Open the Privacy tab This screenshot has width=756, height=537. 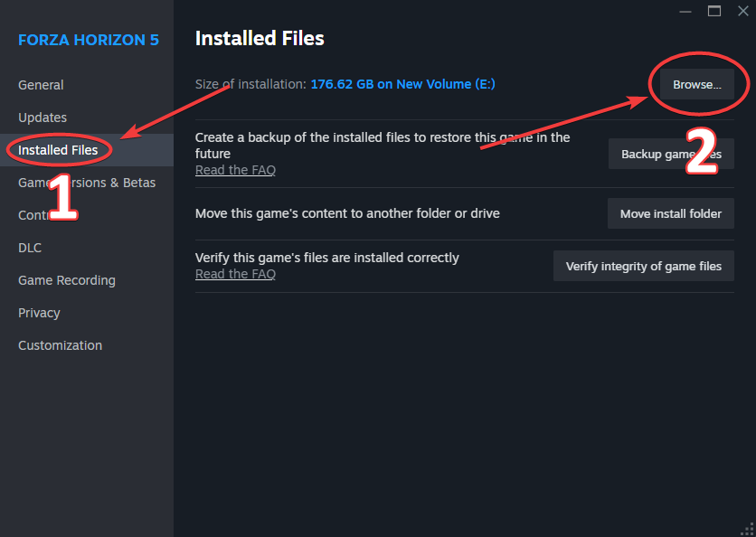click(39, 313)
